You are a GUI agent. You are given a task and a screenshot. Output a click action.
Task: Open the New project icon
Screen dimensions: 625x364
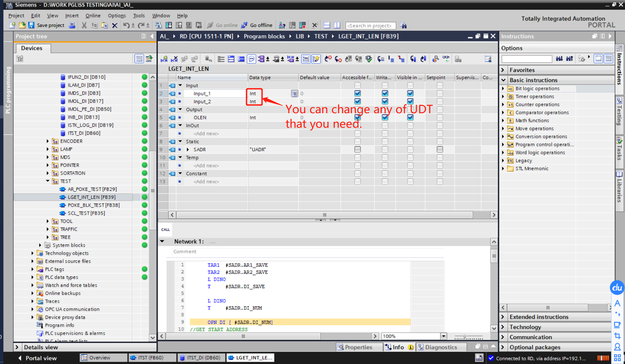(12, 25)
